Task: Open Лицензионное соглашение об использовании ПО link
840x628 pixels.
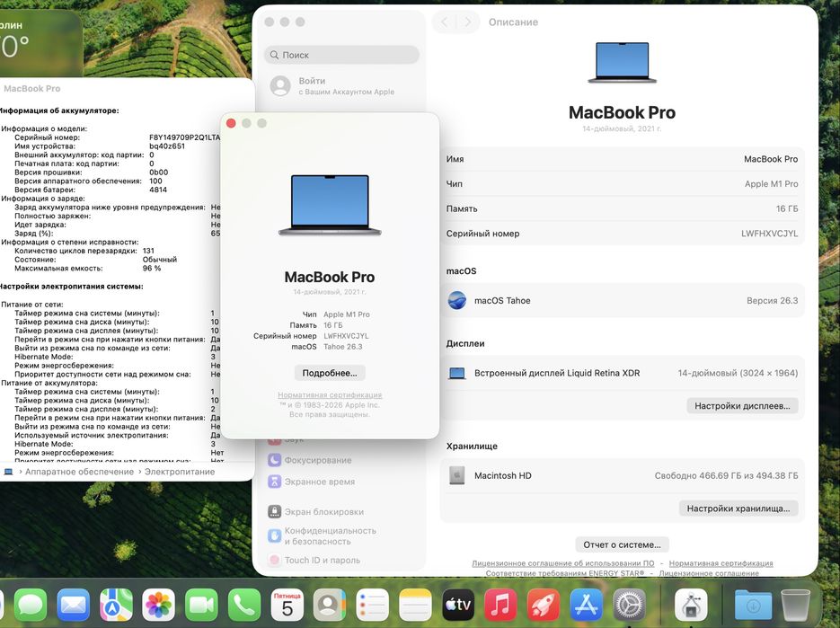Action: pos(563,563)
